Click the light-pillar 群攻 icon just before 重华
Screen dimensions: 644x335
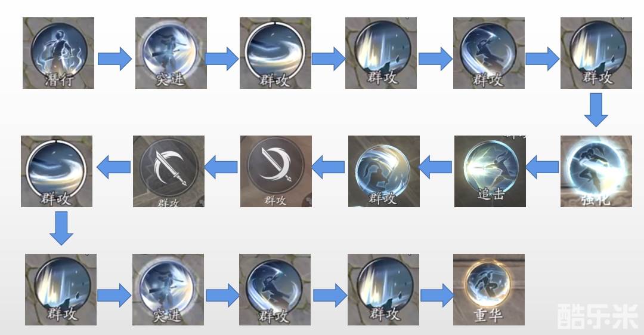click(383, 289)
